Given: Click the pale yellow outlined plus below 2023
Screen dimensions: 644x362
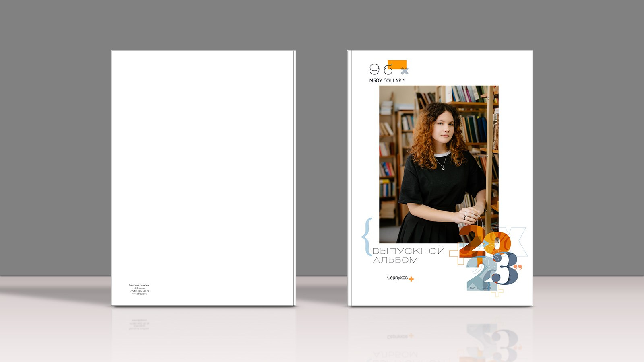Looking at the screenshot, I should tap(498, 291).
